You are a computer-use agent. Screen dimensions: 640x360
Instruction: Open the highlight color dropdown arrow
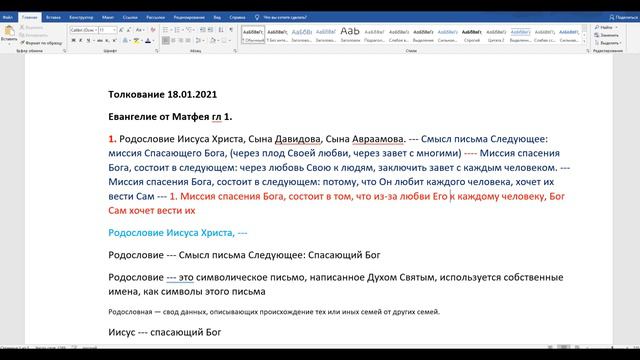142,40
